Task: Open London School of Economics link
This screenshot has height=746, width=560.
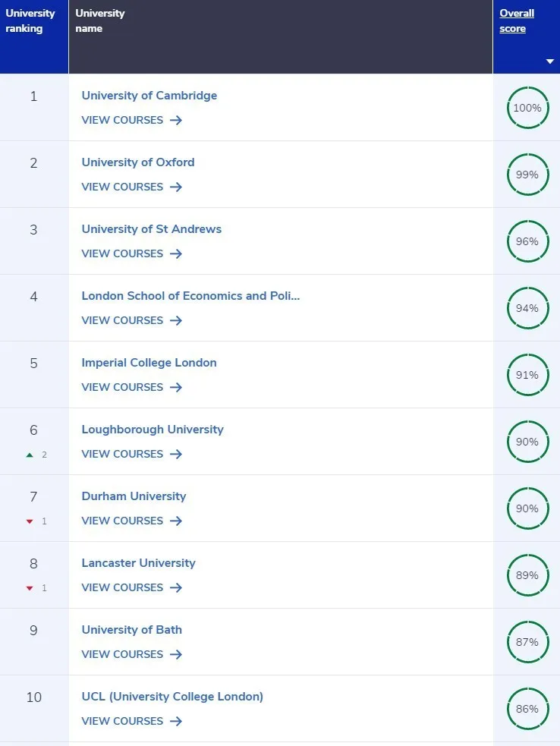Action: [x=190, y=296]
